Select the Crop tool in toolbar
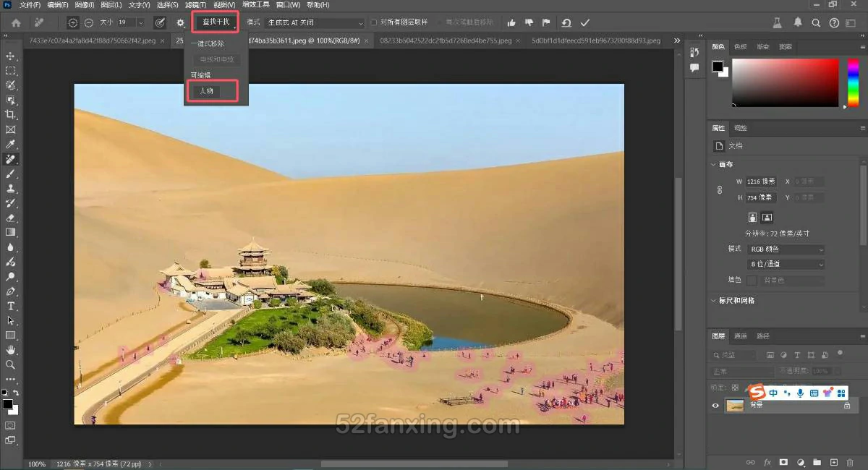Viewport: 868px width, 470px height. pos(11,114)
